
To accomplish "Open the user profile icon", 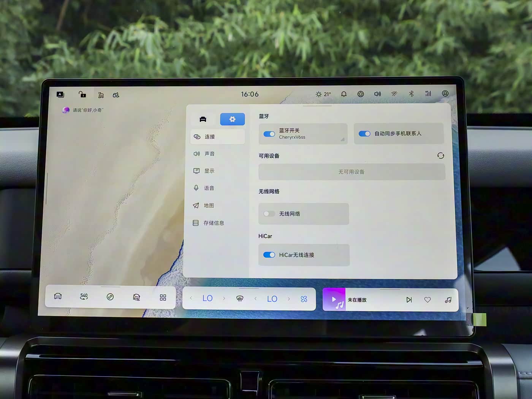I will 445,93.
